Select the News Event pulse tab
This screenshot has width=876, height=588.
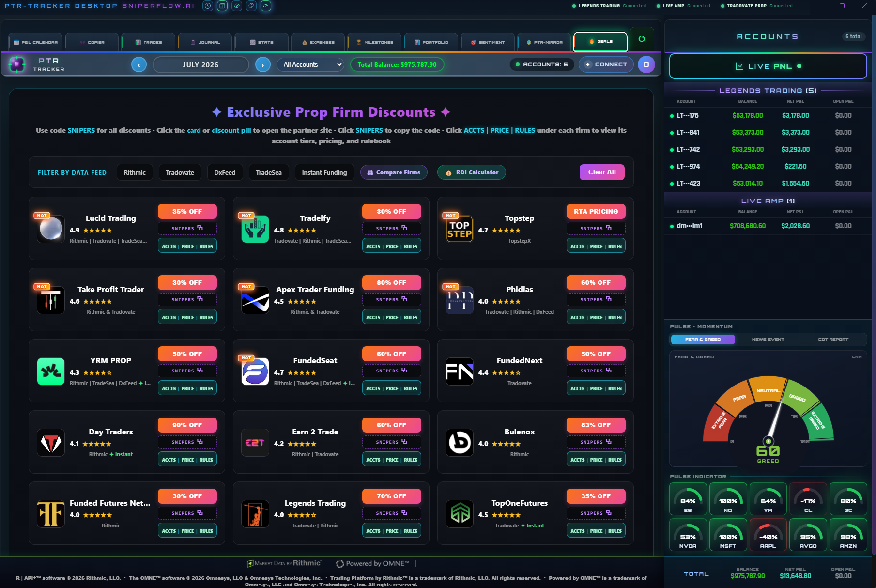point(768,340)
